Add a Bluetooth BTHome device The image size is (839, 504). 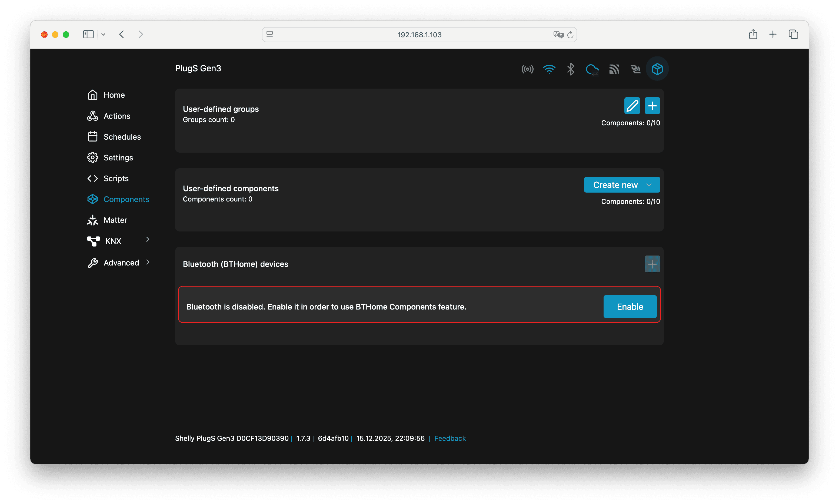pos(652,264)
